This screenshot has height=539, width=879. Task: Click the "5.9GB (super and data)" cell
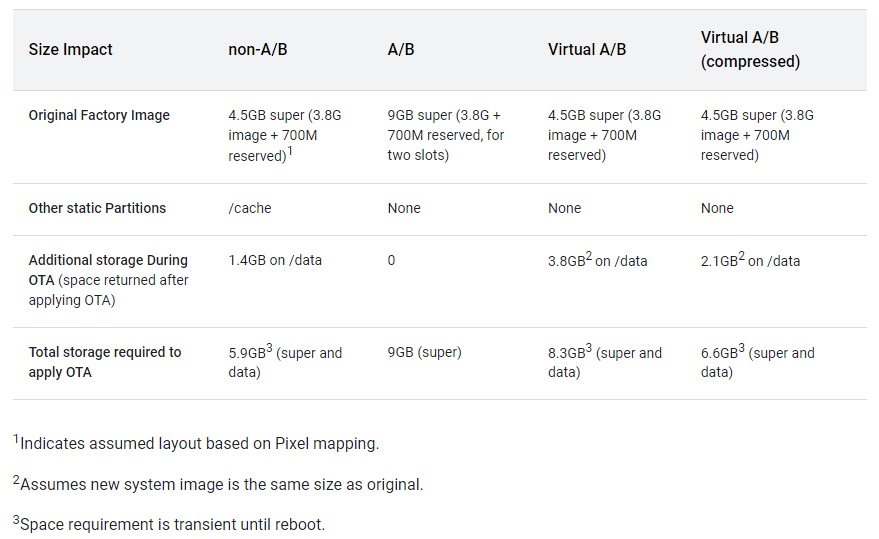coord(285,362)
